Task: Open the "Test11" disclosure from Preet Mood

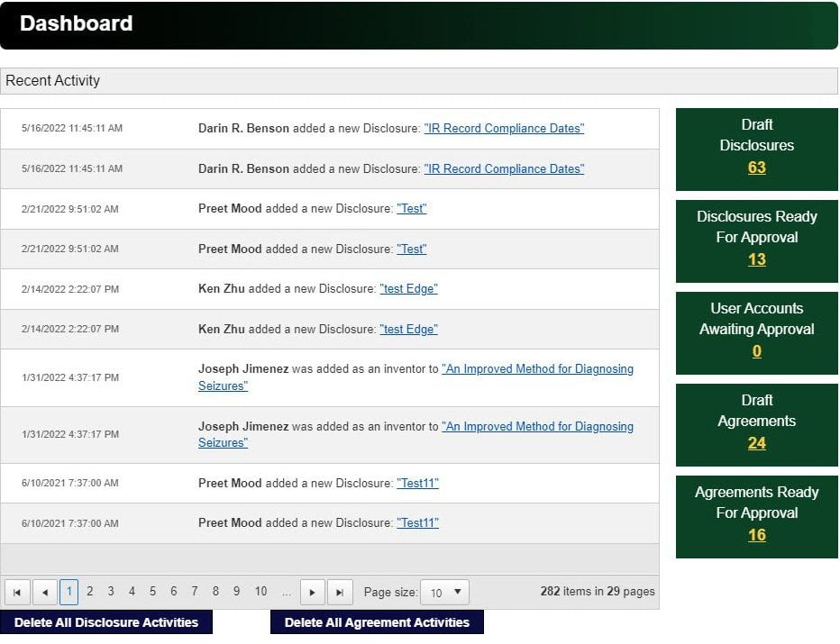Action: pyautogui.click(x=417, y=483)
